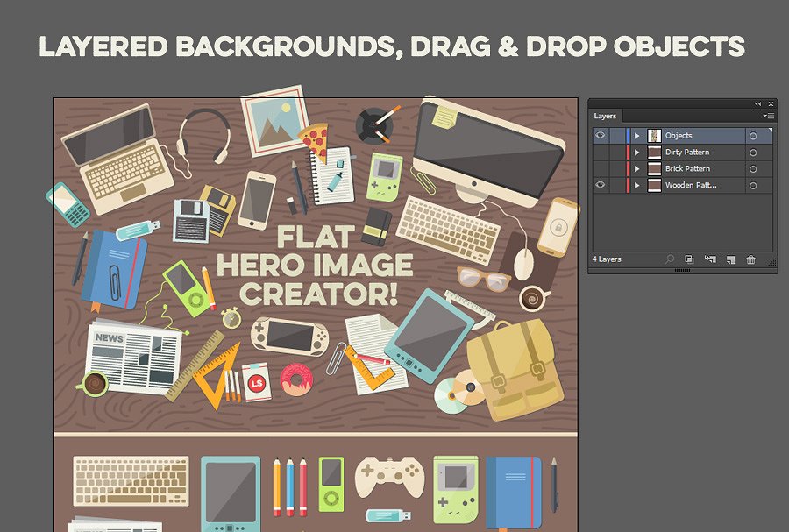Click Create New Sublayer icon
The image size is (789, 532).
point(709,259)
